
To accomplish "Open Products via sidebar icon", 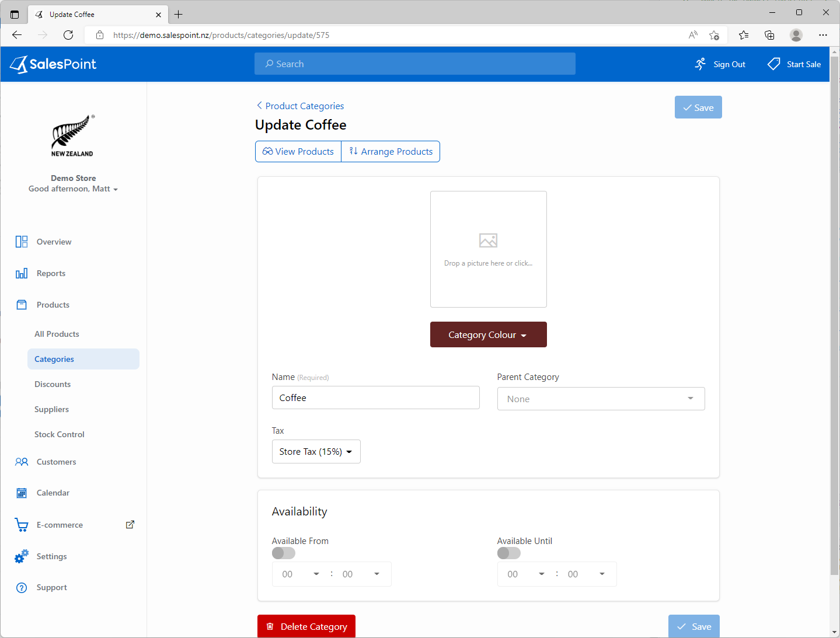I will click(22, 304).
